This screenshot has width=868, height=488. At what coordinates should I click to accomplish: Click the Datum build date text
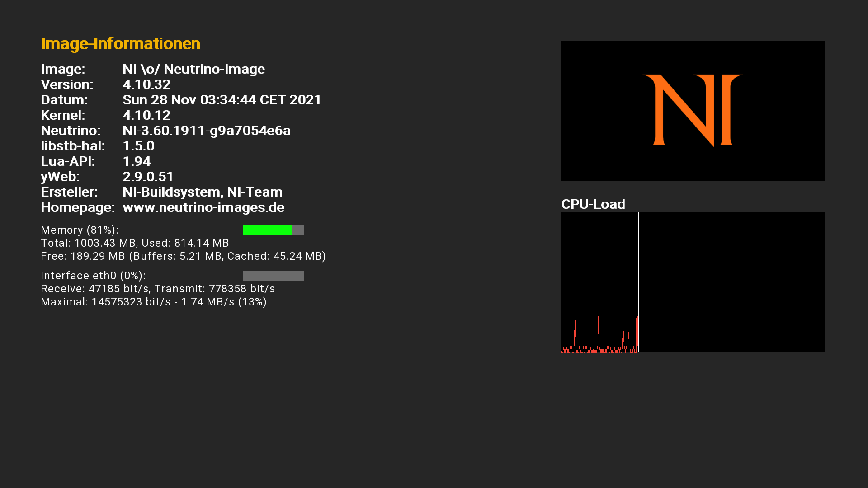coord(222,100)
